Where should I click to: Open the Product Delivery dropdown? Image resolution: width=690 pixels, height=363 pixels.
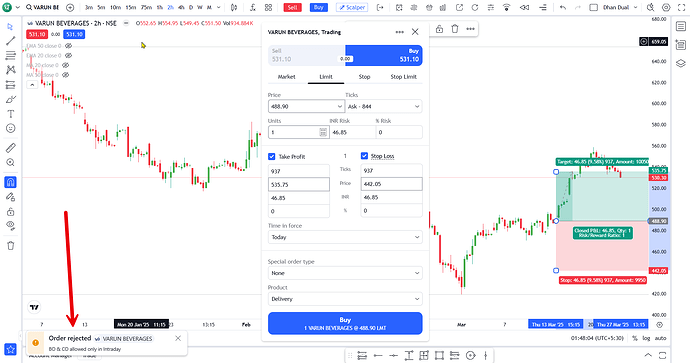point(345,299)
